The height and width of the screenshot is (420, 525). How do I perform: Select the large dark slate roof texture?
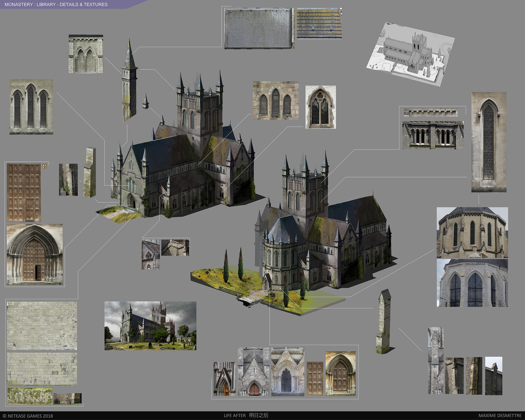coord(259,28)
